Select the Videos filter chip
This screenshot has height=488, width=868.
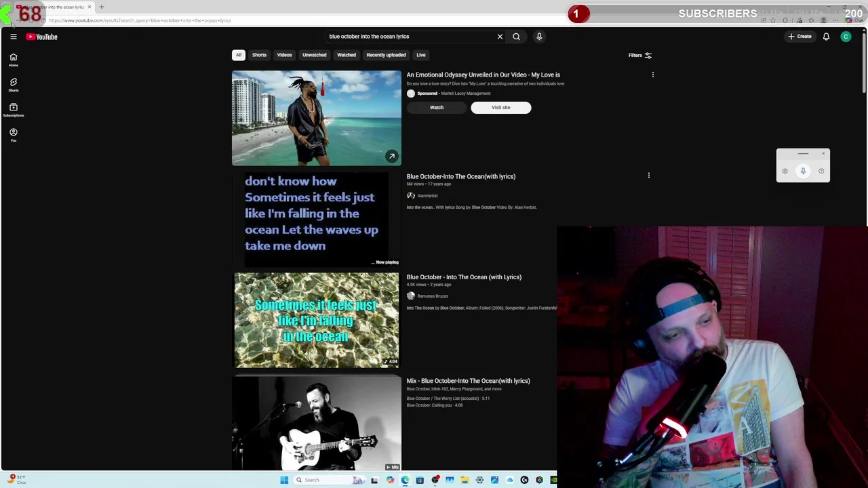tap(284, 55)
